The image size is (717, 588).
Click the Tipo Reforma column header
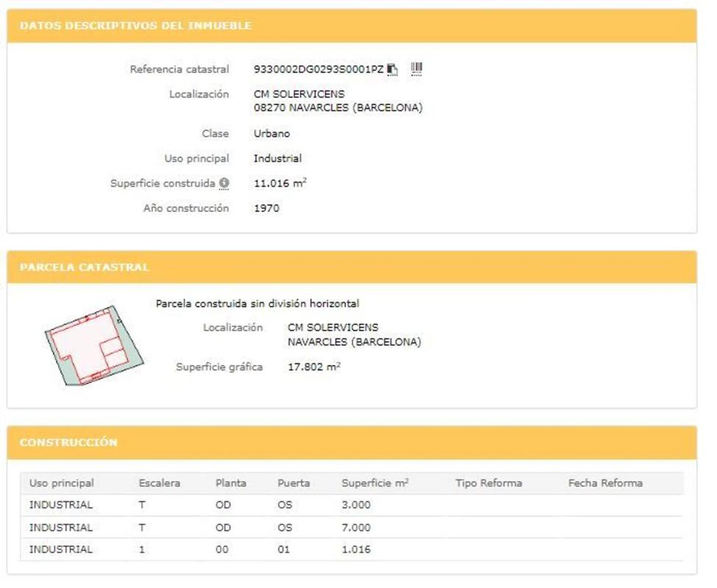488,483
